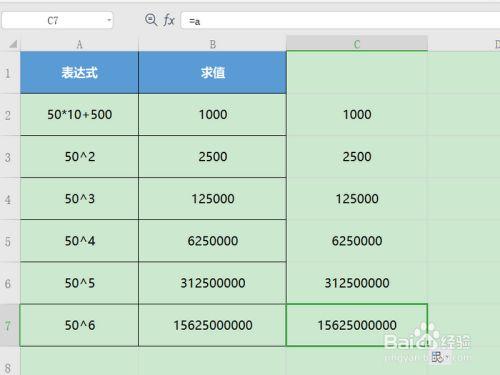Click selected cell C7 with 15625000000
The width and height of the screenshot is (500, 375).
(357, 325)
